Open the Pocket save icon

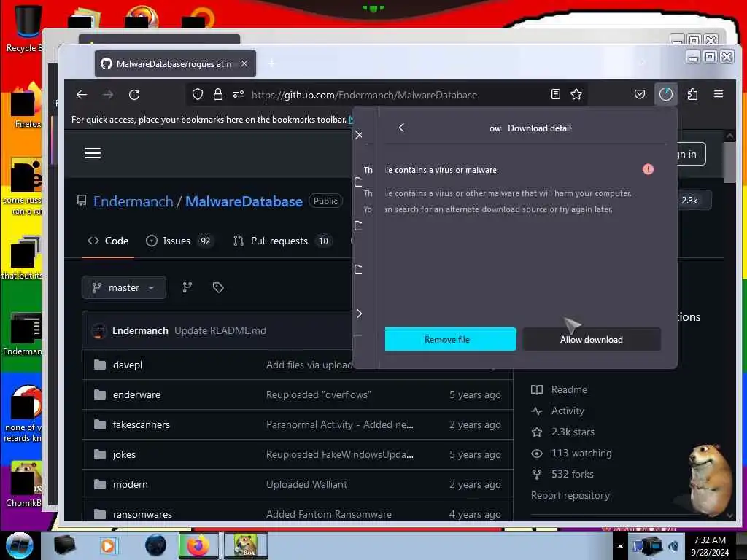pyautogui.click(x=640, y=94)
